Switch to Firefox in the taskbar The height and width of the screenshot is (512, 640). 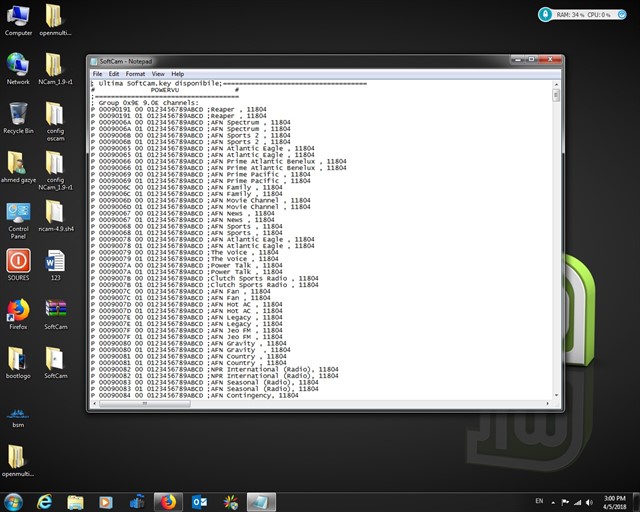point(168,502)
